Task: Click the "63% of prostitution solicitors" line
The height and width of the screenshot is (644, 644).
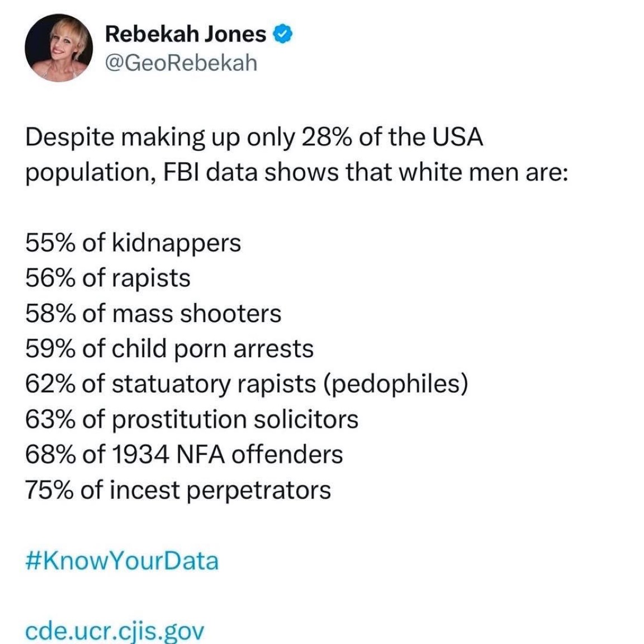Action: tap(192, 419)
